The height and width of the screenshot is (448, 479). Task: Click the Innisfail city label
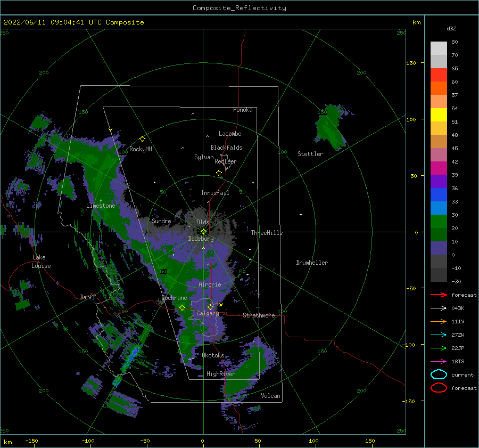215,193
